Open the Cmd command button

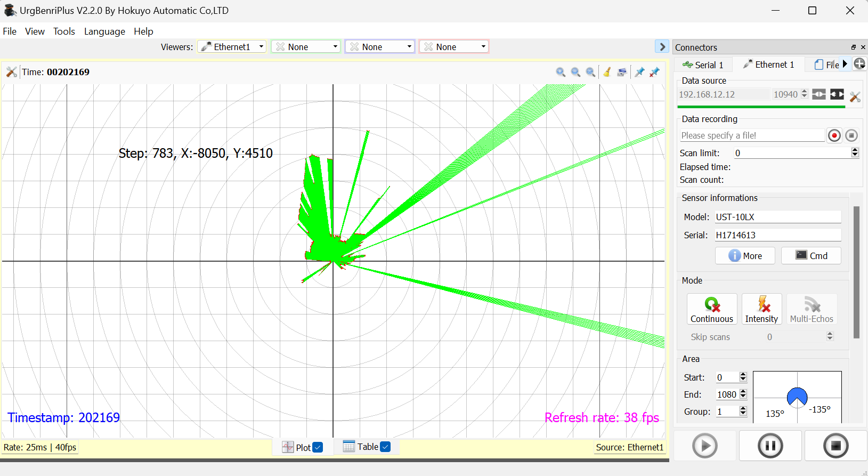811,256
